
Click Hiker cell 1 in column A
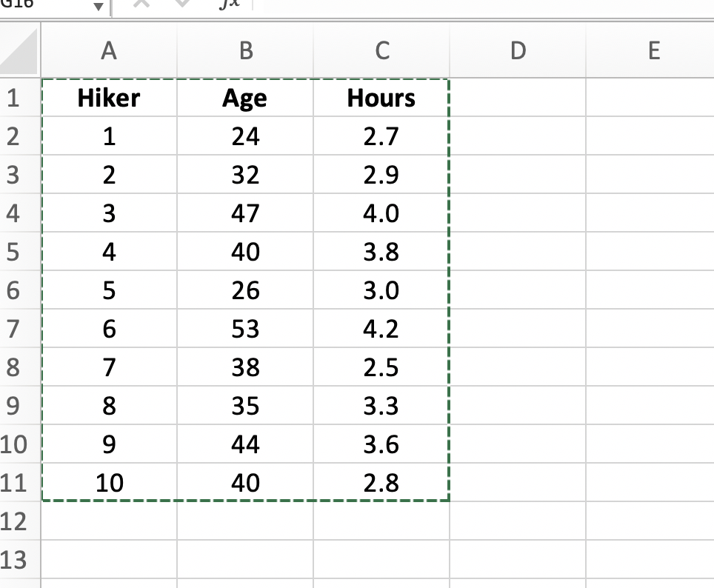pyautogui.click(x=109, y=136)
